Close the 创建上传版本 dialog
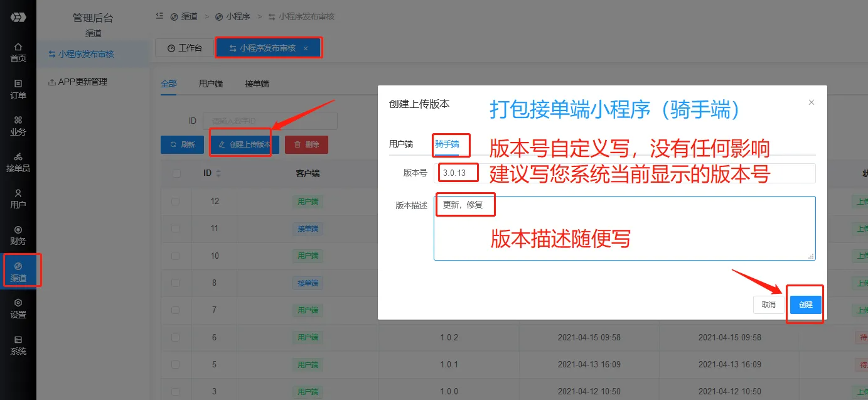868x400 pixels. [811, 102]
